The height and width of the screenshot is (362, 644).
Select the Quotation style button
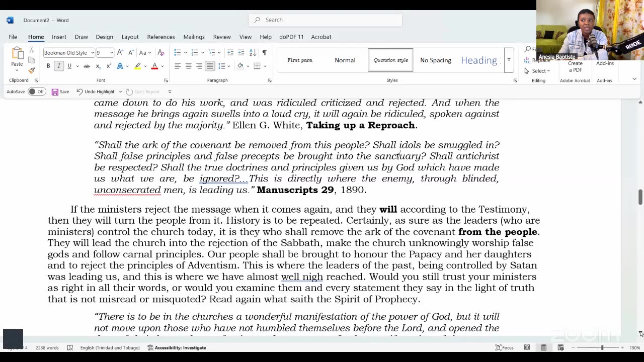390,60
